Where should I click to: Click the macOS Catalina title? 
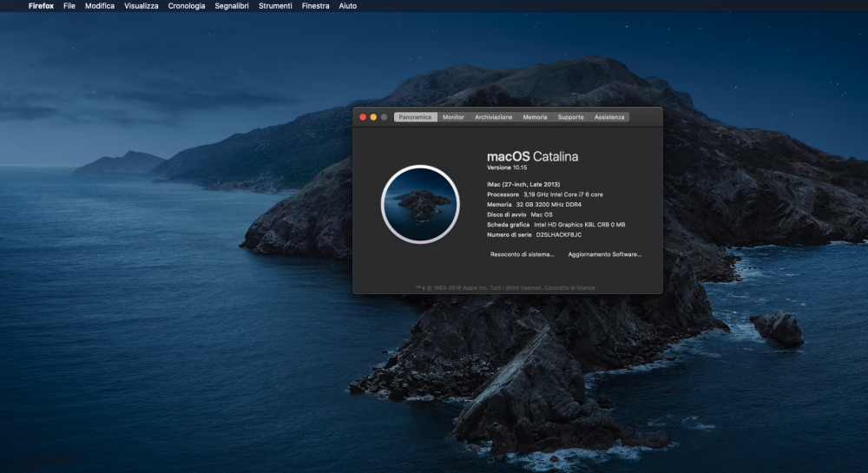pyautogui.click(x=533, y=156)
